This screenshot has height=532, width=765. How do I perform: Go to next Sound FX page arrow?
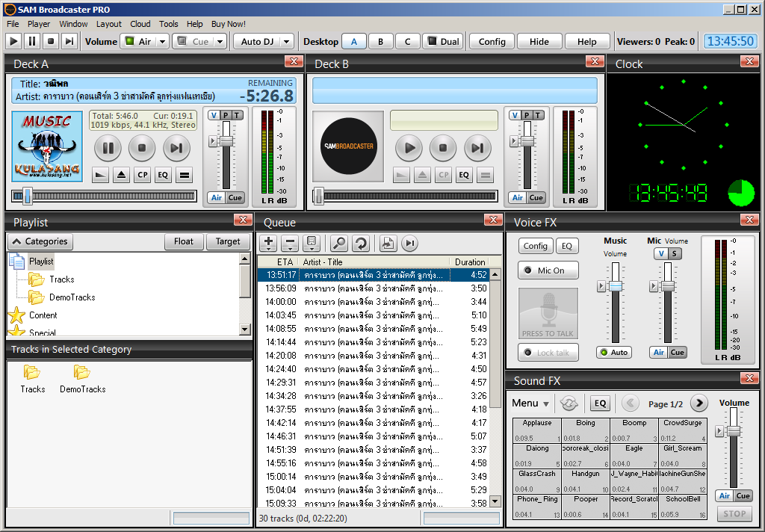click(699, 403)
